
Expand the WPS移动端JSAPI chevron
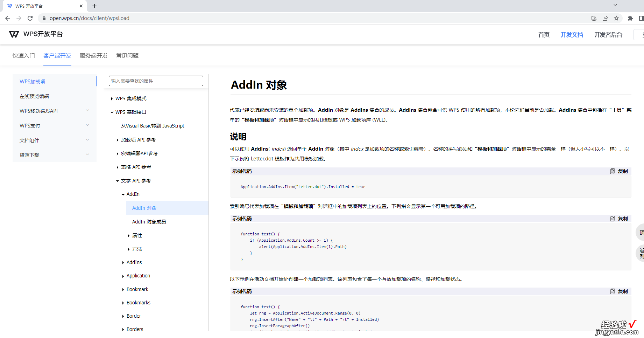coord(87,110)
